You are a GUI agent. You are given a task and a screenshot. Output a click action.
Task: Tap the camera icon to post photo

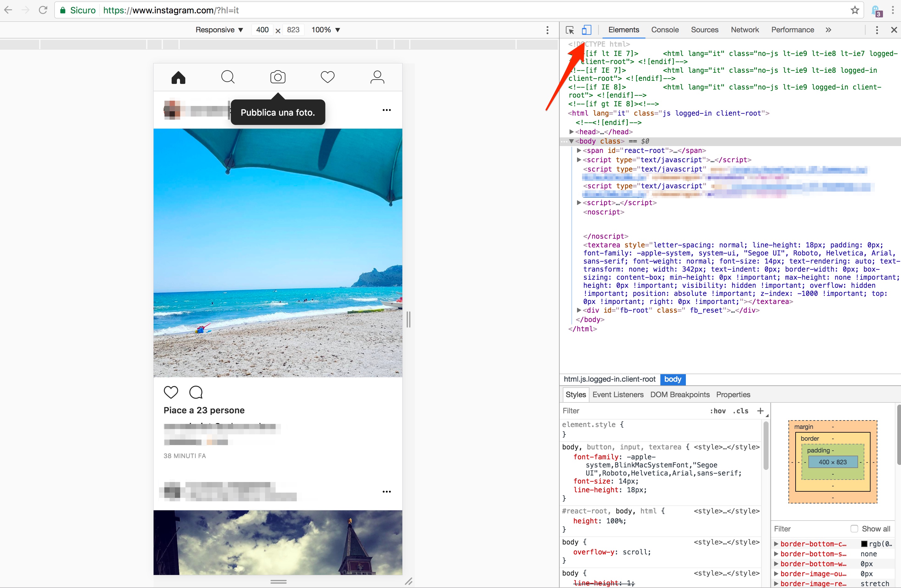point(278,77)
